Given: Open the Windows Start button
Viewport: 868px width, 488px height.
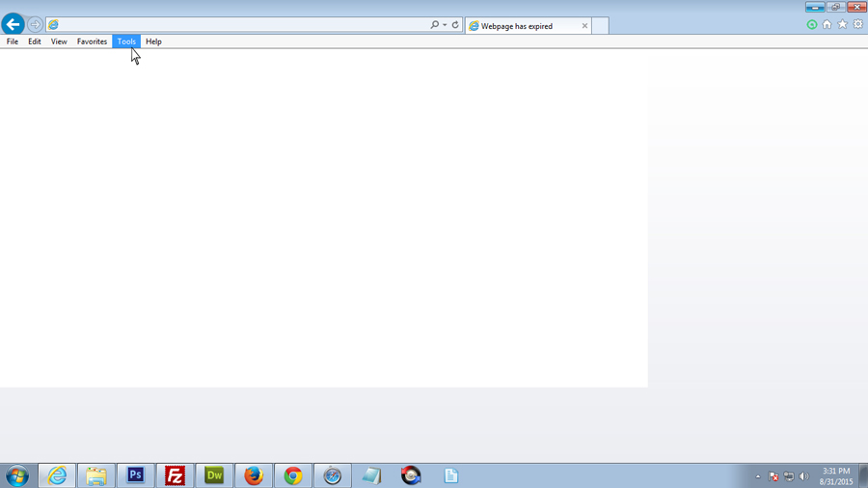Looking at the screenshot, I should pos(17,475).
